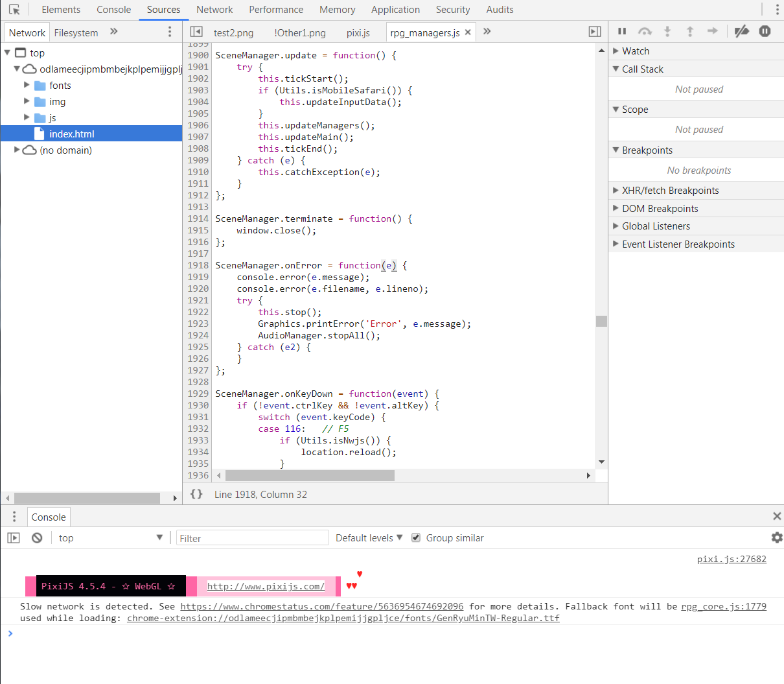
Task: Toggle Group similar checkbox
Action: (416, 538)
